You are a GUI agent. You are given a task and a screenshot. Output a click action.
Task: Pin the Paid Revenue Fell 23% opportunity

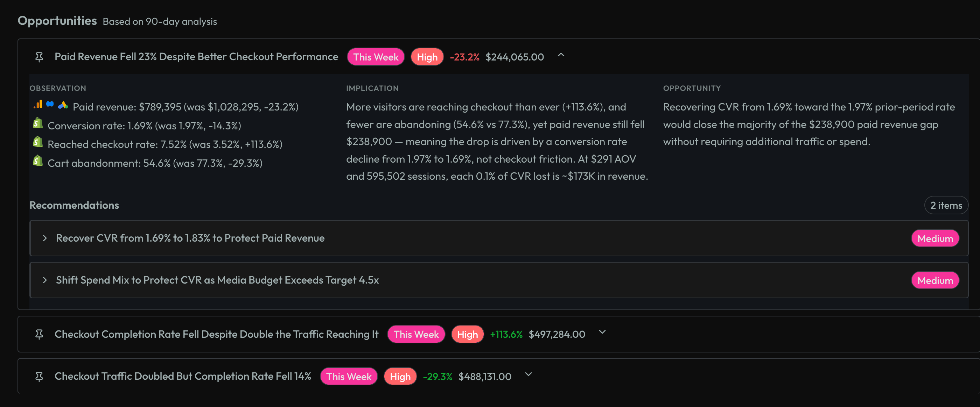39,57
